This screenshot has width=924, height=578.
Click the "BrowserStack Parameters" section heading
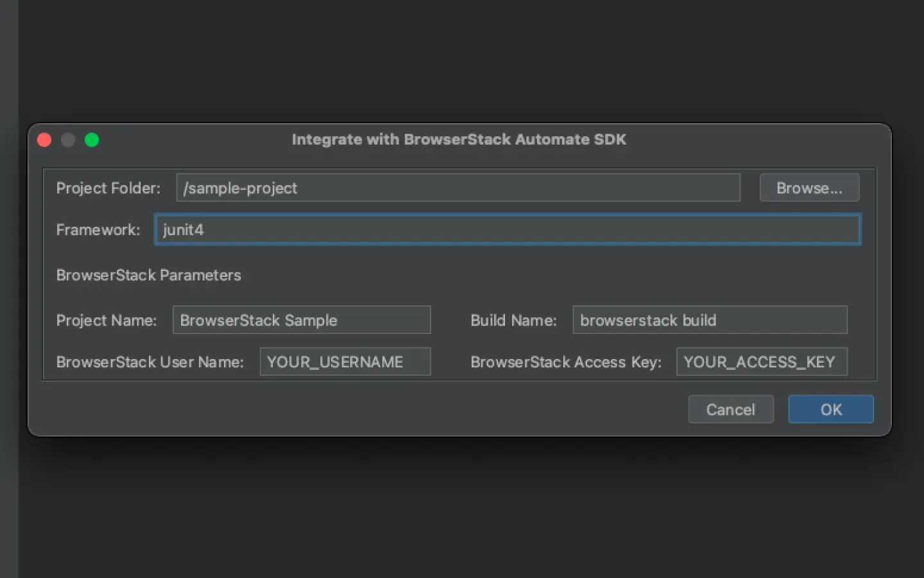tap(148, 276)
